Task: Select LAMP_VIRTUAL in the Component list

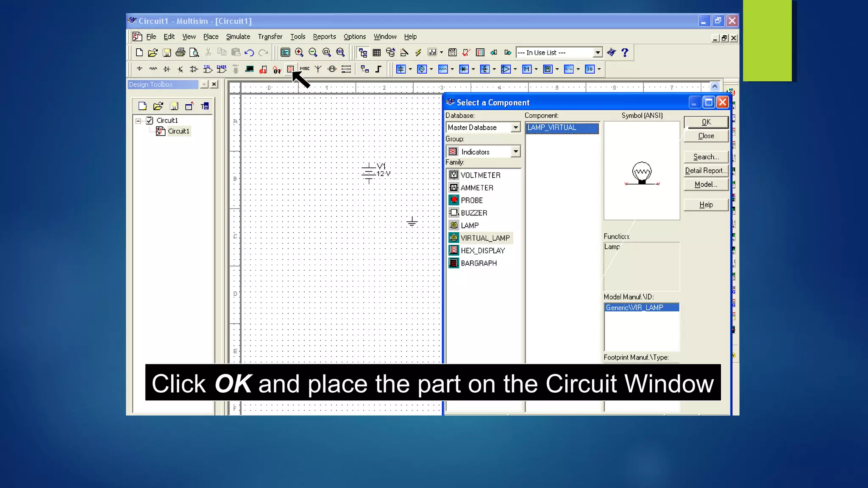Action: click(x=562, y=128)
